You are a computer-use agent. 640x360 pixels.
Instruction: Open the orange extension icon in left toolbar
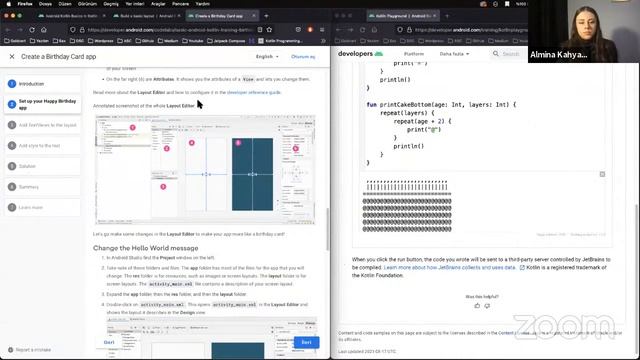[x=310, y=30]
